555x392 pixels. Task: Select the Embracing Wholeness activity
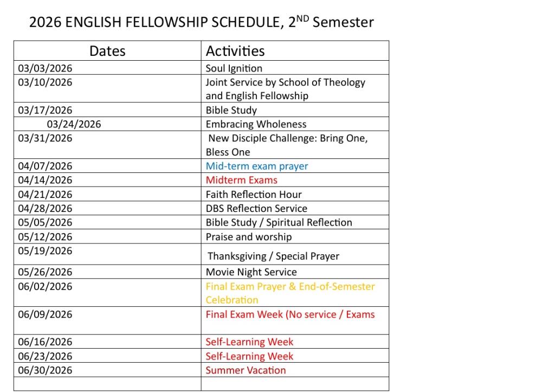[256, 124]
